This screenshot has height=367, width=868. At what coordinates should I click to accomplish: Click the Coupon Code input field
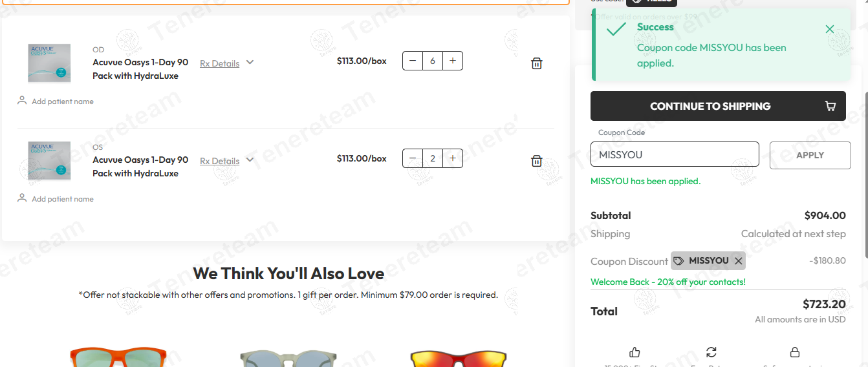click(675, 154)
